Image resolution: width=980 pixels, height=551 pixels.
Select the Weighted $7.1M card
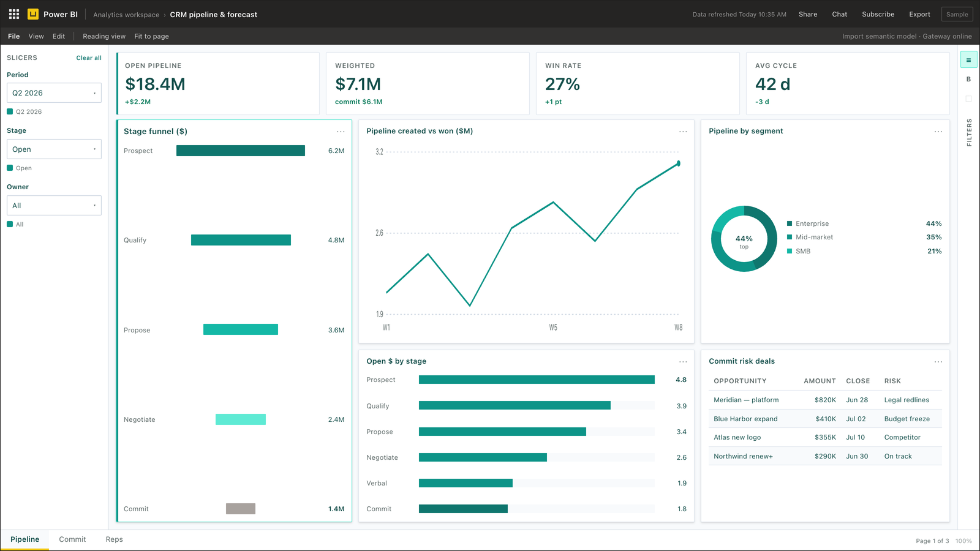(428, 83)
